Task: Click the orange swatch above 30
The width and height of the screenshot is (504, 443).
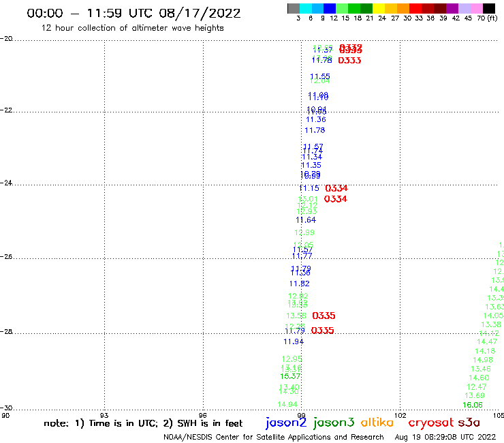Action: 403,8
